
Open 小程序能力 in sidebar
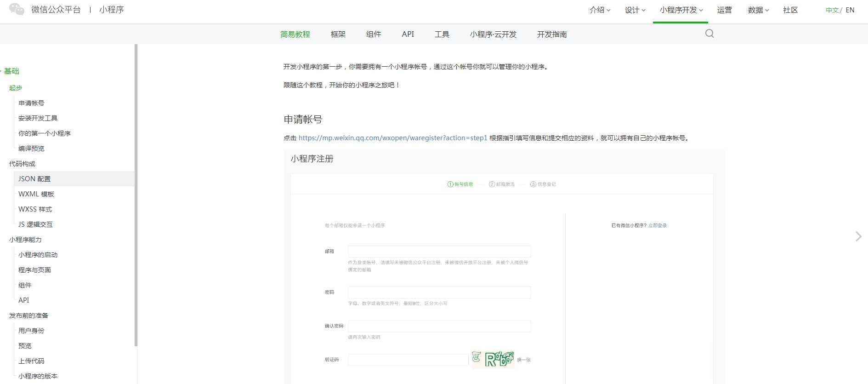25,240
